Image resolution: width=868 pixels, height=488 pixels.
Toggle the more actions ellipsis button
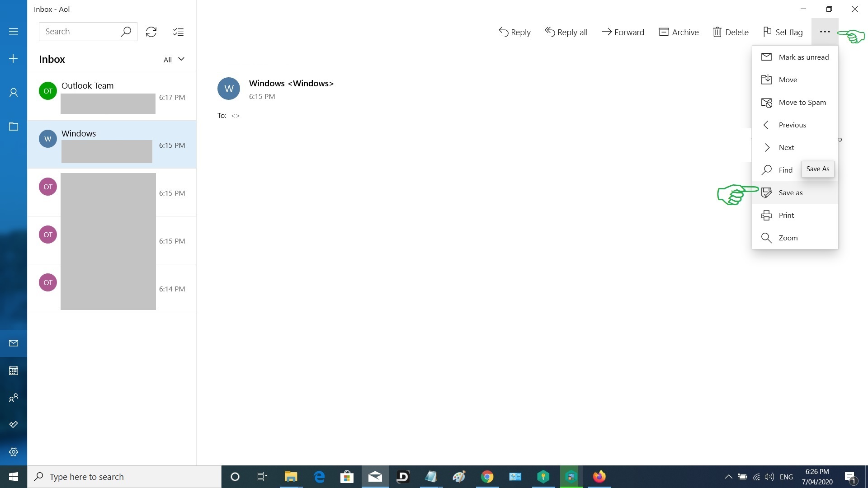pos(825,32)
